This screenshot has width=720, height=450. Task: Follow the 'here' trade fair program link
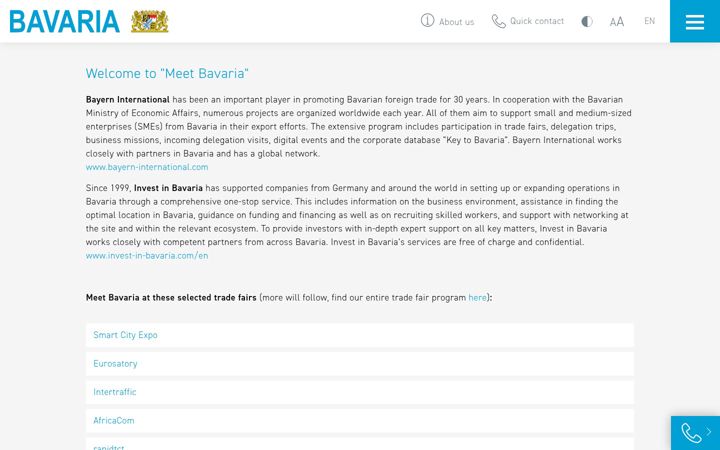point(477,298)
